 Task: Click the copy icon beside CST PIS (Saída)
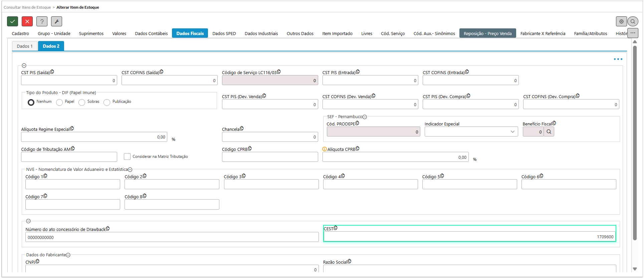[x=52, y=72]
